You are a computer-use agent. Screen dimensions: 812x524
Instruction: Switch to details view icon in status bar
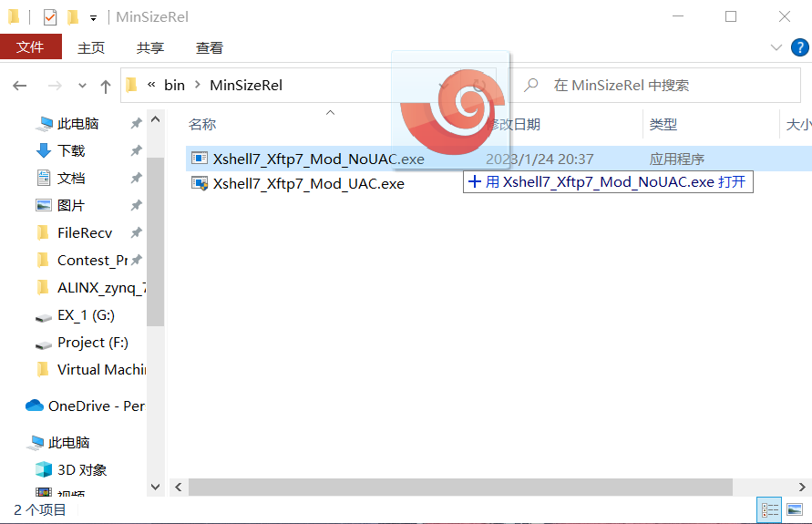(770, 510)
